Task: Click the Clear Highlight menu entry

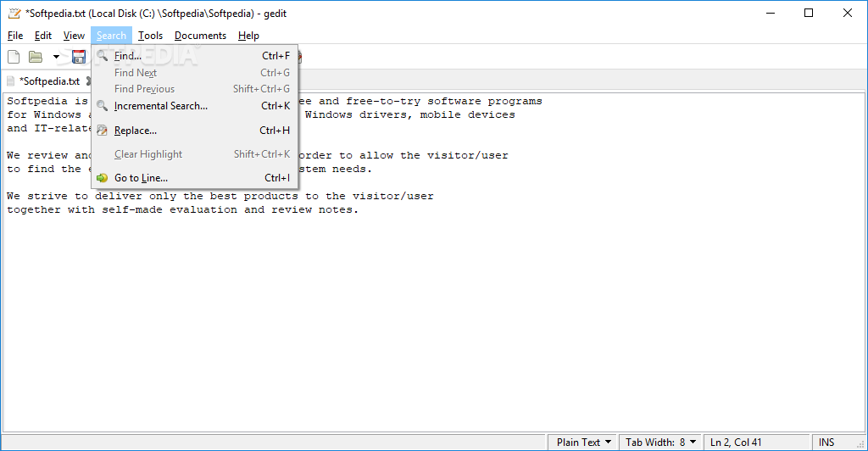Action: [x=195, y=153]
